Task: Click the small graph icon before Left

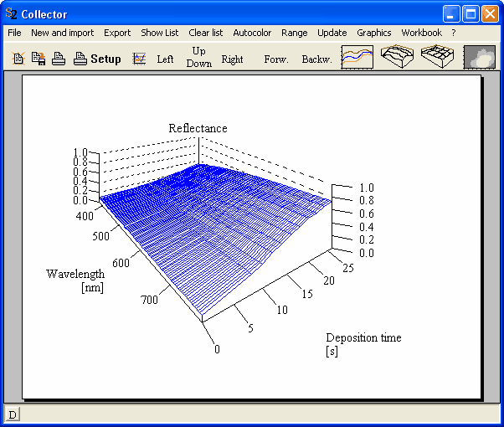Action: [140, 59]
